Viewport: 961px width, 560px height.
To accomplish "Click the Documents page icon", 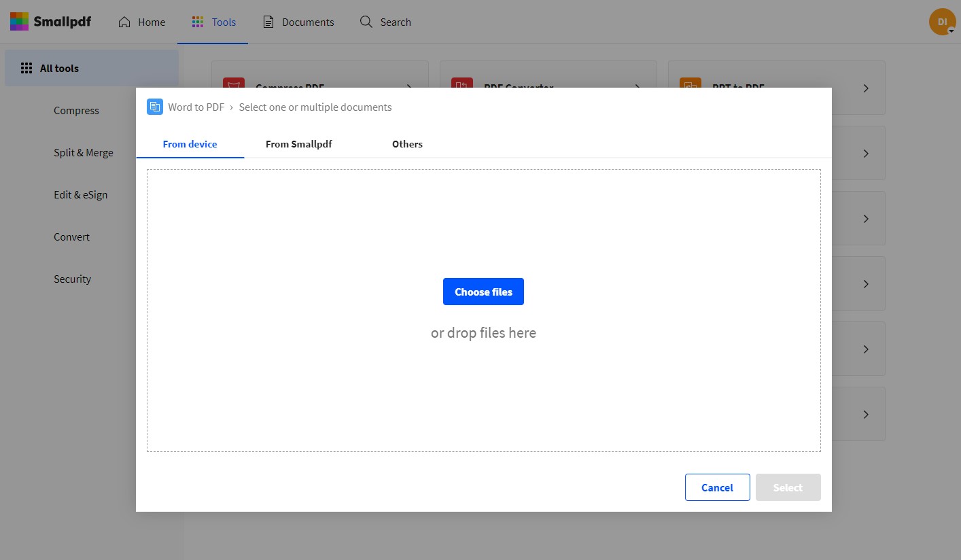I will click(x=268, y=22).
